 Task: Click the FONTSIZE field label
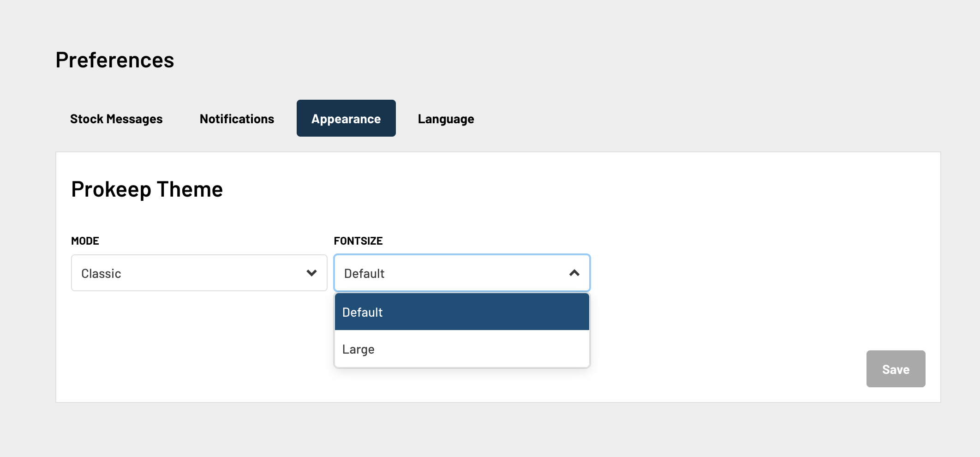pyautogui.click(x=358, y=241)
